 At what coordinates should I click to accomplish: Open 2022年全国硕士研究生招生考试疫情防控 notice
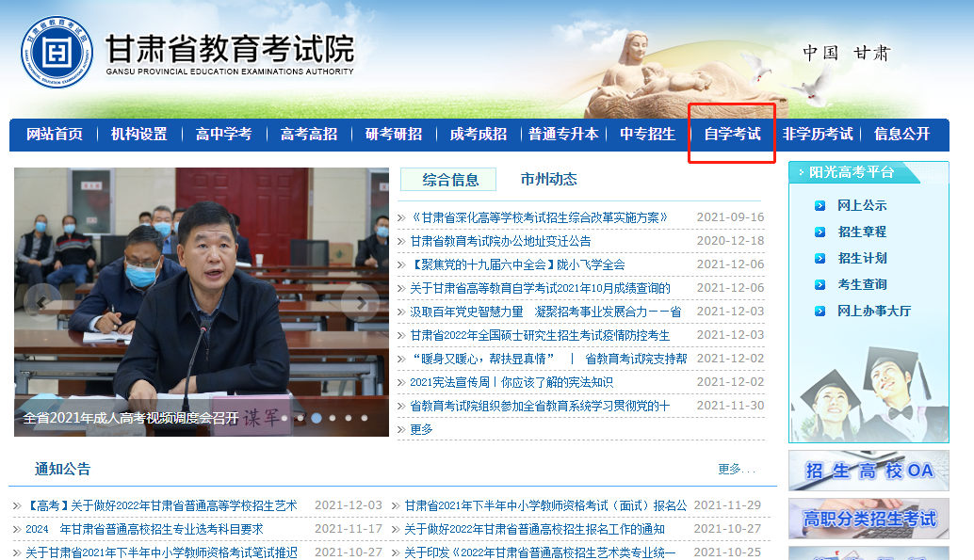tap(540, 336)
